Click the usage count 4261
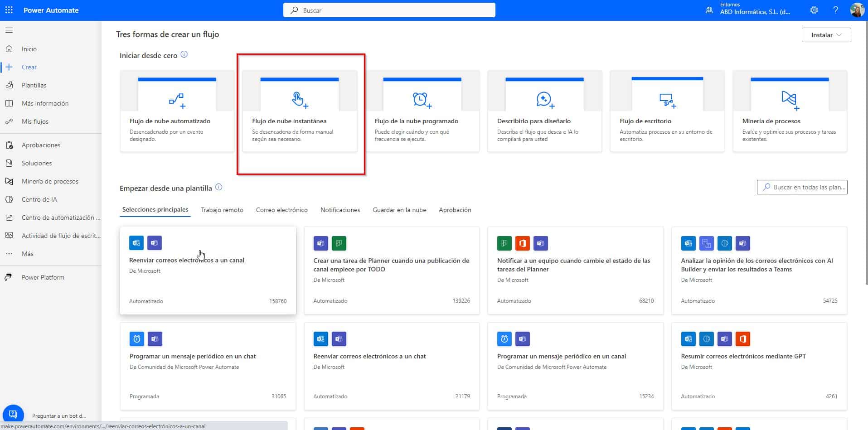Image resolution: width=868 pixels, height=430 pixels. (831, 396)
